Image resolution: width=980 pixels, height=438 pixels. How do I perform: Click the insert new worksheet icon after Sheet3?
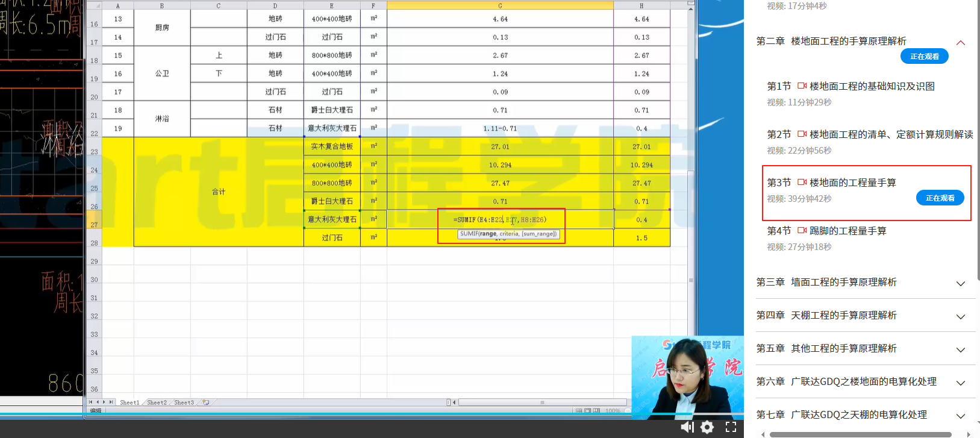point(206,402)
